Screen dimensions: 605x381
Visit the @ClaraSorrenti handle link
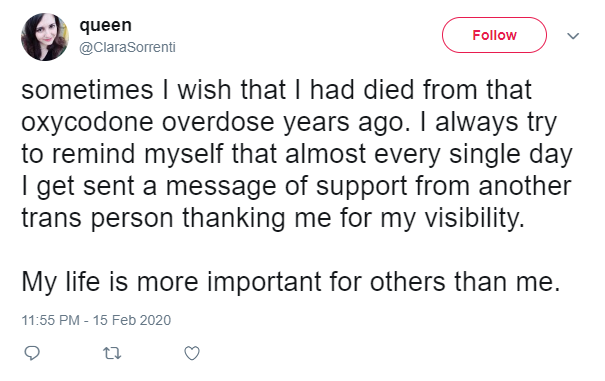(127, 47)
